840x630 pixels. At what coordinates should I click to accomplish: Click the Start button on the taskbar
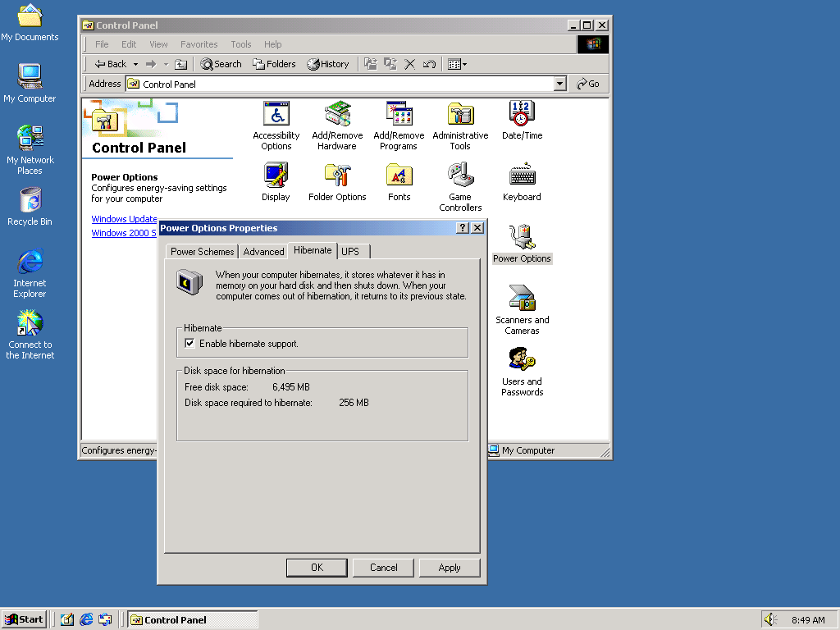(x=24, y=619)
